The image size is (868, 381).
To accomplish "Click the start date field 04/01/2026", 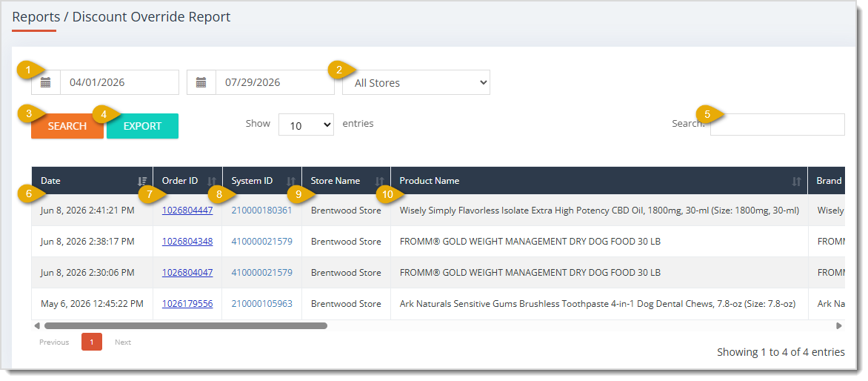I will [119, 82].
